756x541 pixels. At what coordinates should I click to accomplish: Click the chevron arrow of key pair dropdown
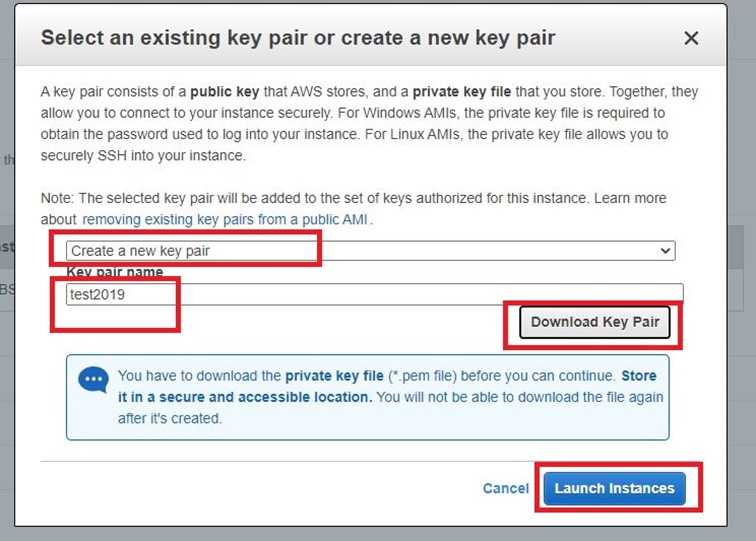coord(665,251)
